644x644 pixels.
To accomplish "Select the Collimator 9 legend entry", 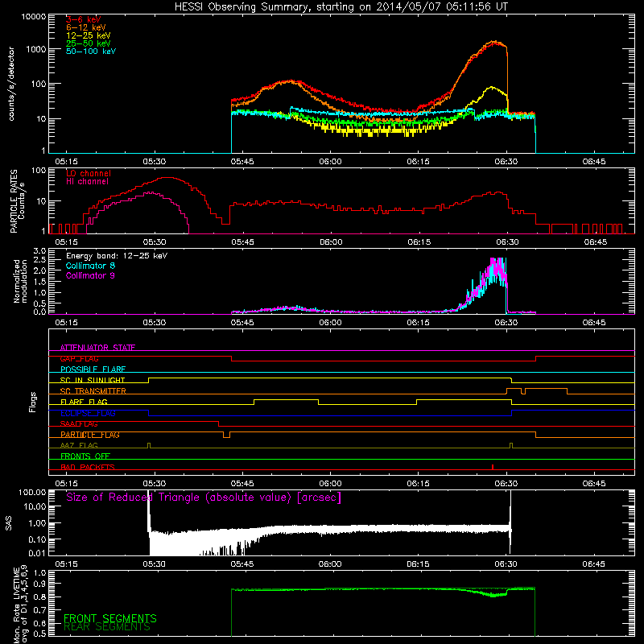I will [x=90, y=275].
